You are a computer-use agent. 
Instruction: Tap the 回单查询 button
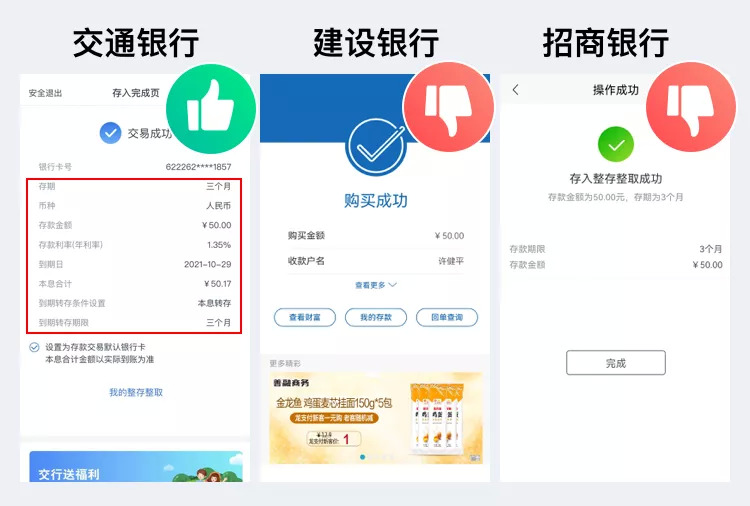(x=447, y=318)
